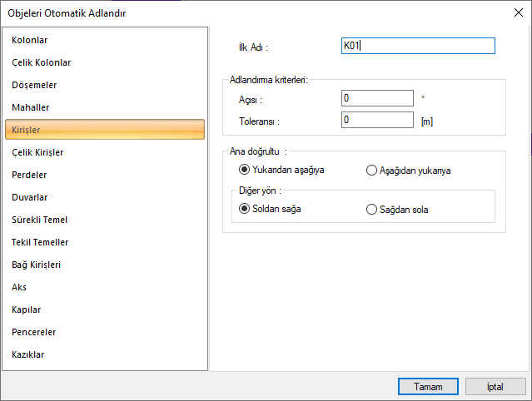Viewport: 532px width, 401px height.
Task: Confirm with the Tamam button
Action: pyautogui.click(x=427, y=386)
